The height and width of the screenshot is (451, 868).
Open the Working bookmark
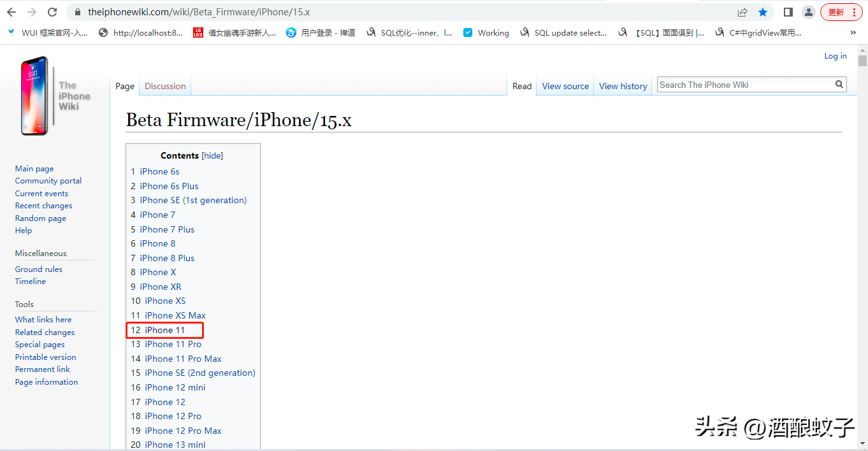(486, 32)
